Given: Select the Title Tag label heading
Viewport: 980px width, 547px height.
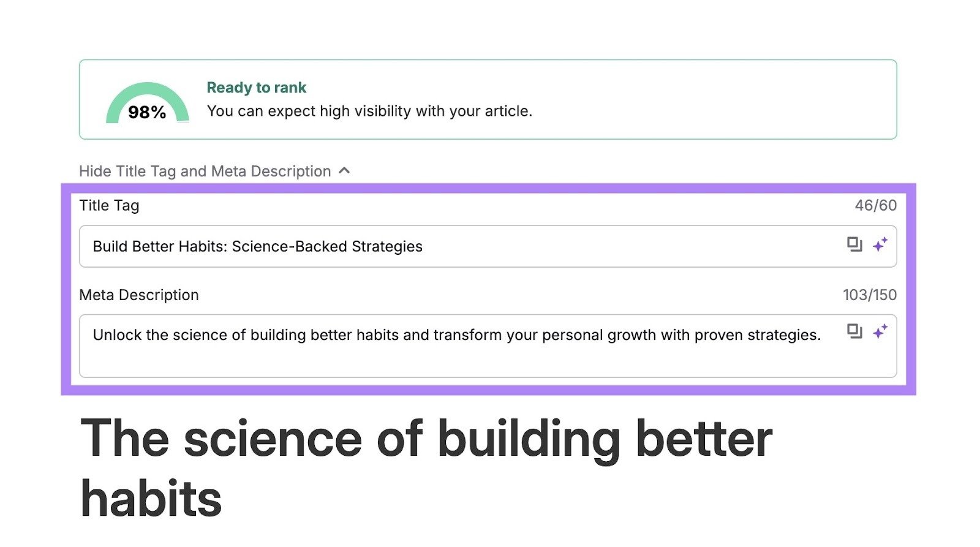Looking at the screenshot, I should click(x=108, y=206).
